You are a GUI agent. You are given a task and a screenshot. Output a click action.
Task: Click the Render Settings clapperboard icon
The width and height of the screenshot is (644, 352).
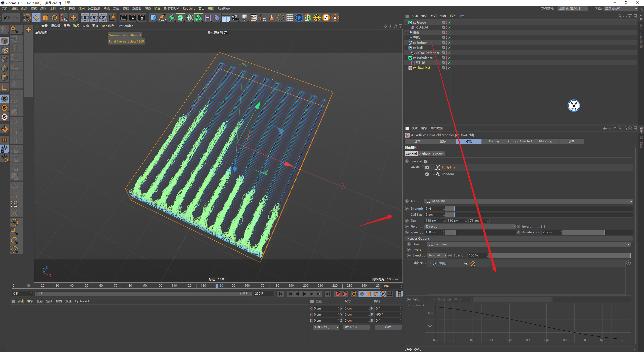[142, 18]
